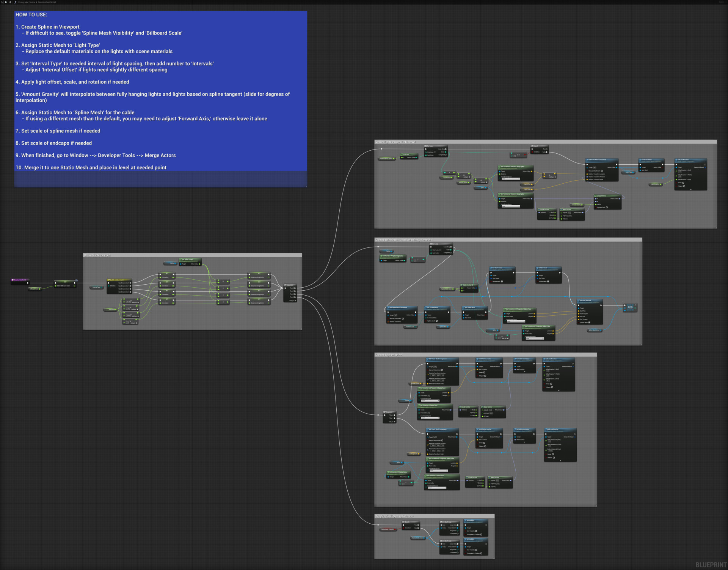Click Construction Script breadcrumb
Screen dimensions: 728x570
(x=47, y=2)
